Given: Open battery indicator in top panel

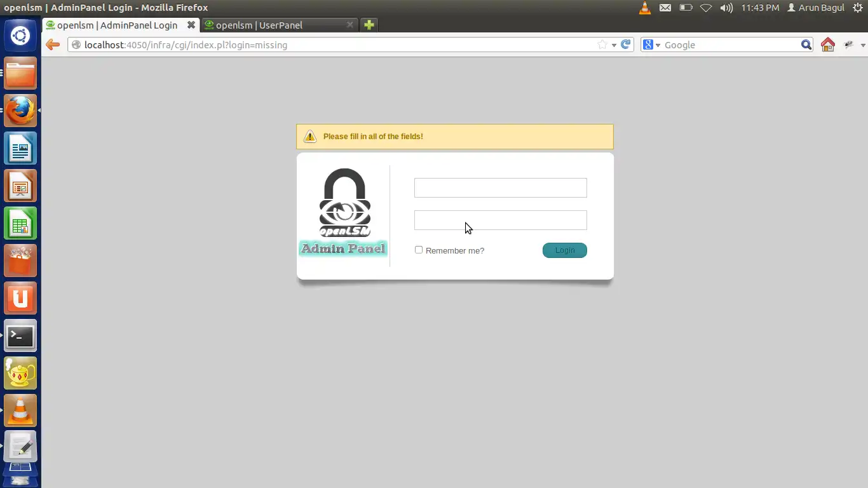Looking at the screenshot, I should (x=686, y=8).
